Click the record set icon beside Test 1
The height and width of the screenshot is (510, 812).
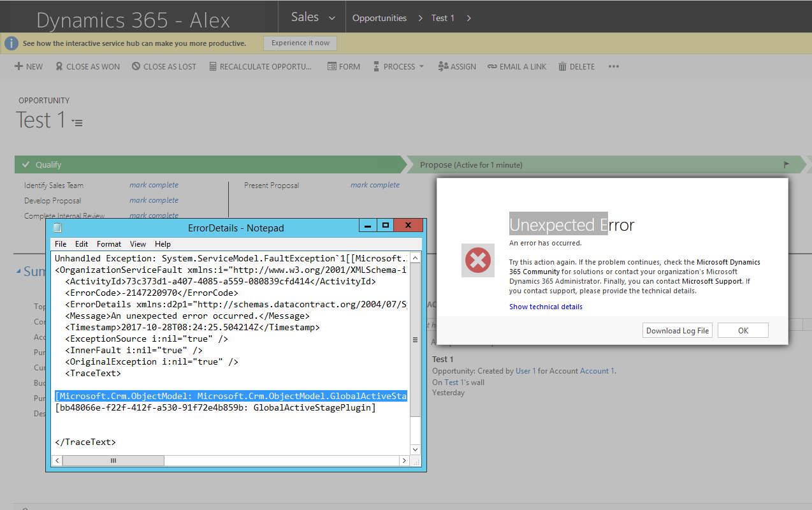(76, 121)
